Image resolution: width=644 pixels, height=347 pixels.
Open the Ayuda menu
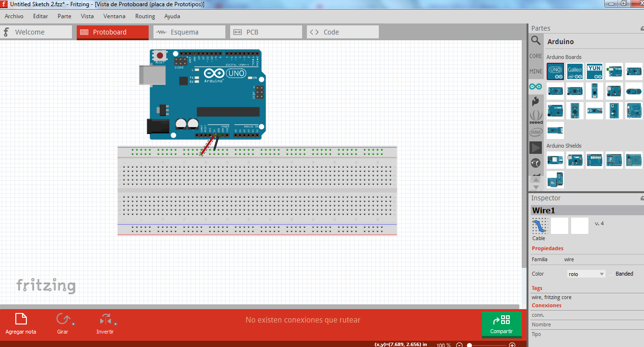[x=172, y=16]
